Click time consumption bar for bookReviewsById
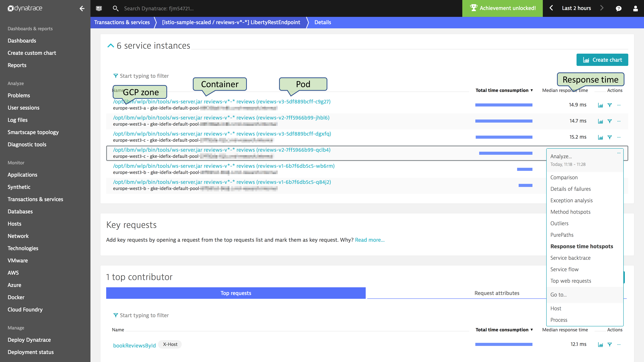This screenshot has width=644, height=362. point(504,344)
